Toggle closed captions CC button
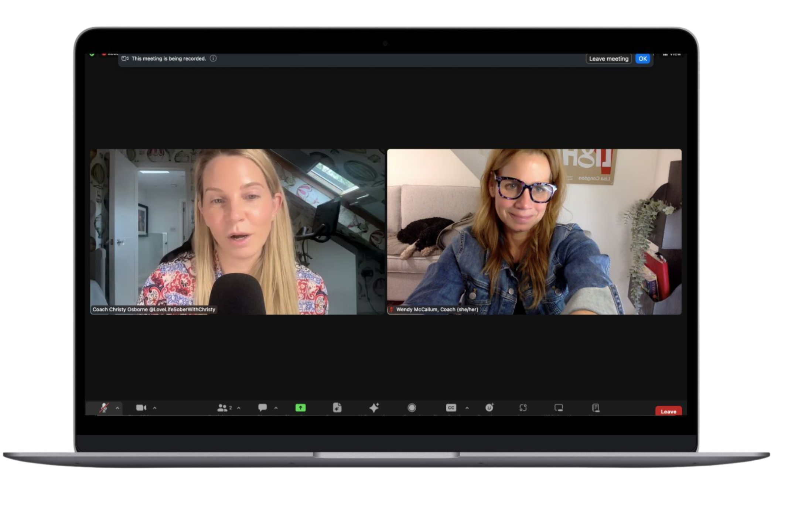788x532 pixels. [451, 408]
